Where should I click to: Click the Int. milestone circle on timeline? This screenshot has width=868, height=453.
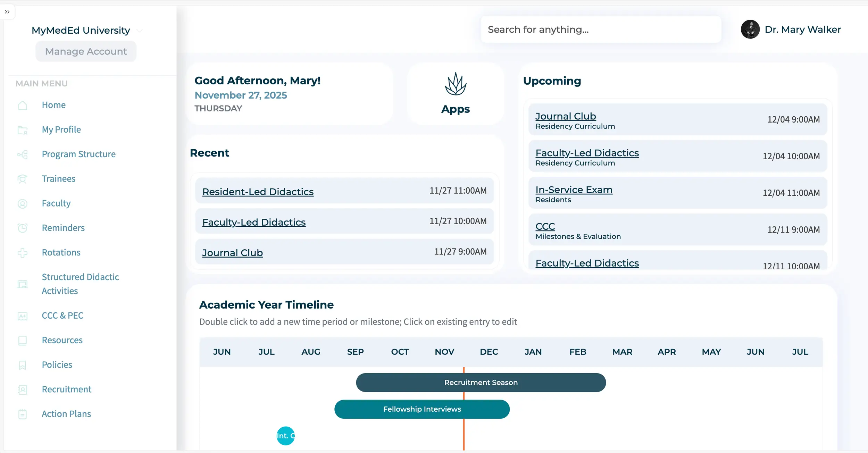click(285, 436)
